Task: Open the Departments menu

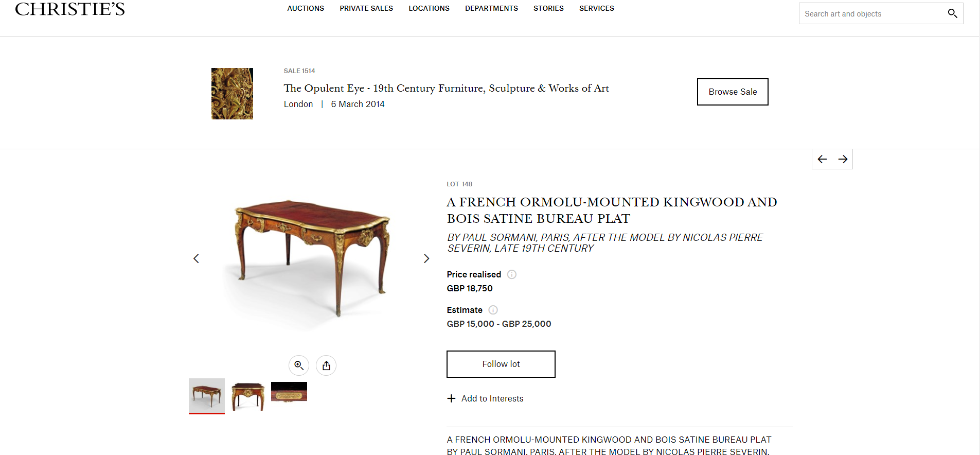Action: [491, 8]
